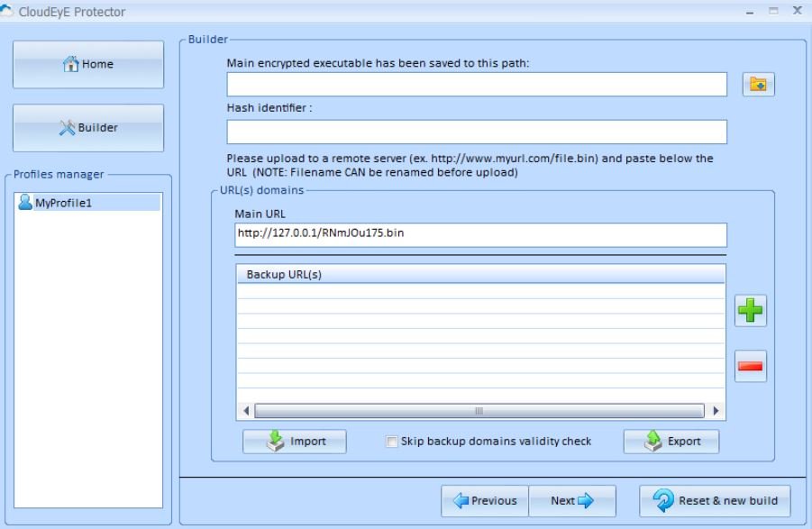Viewport: 812px width, 529px height.
Task: Click the "Hash identifier :" label
Action: (x=269, y=107)
